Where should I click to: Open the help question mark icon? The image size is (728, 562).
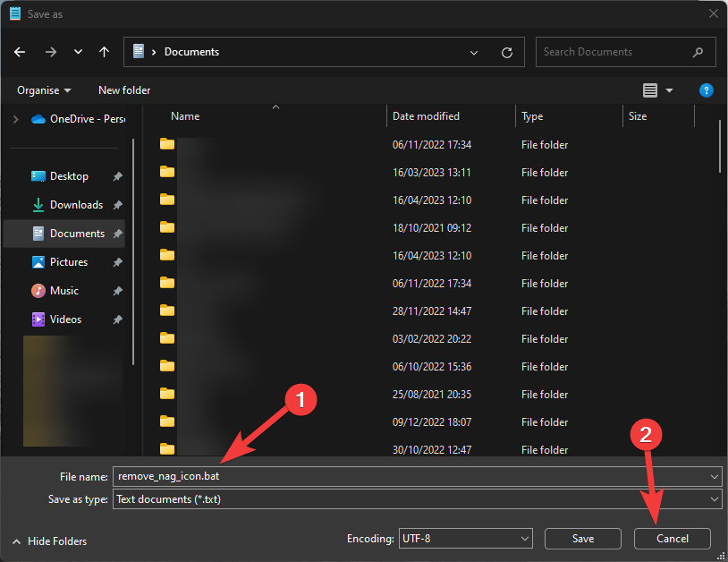[x=706, y=90]
